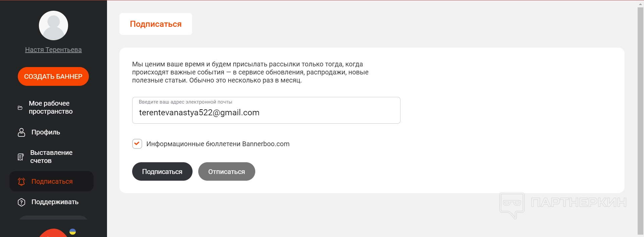The width and height of the screenshot is (644, 237).
Task: Click the user avatar picture
Action: pyautogui.click(x=53, y=25)
